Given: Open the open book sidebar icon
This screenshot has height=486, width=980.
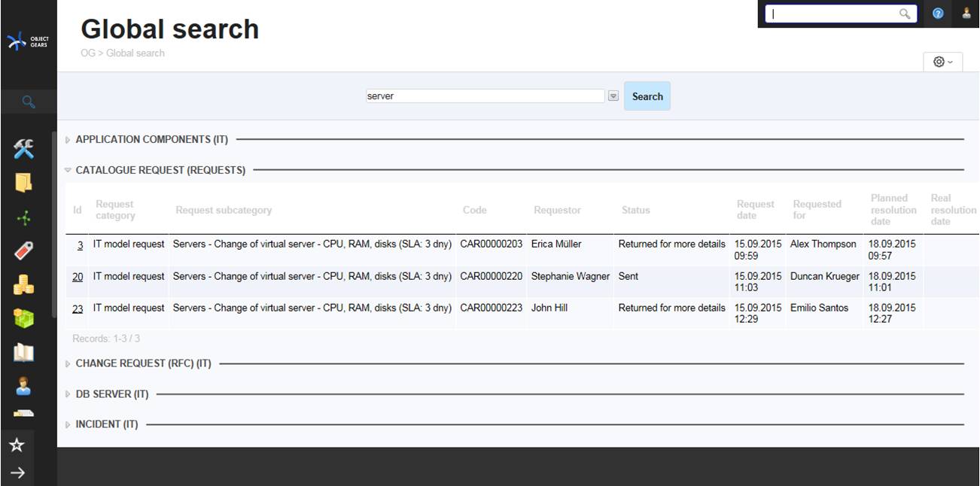Looking at the screenshot, I should (24, 352).
